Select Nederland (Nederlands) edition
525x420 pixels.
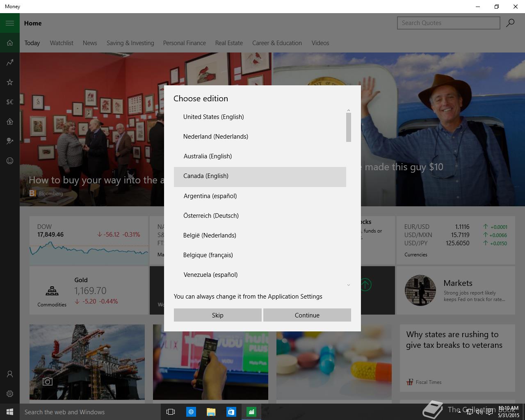[260, 137]
